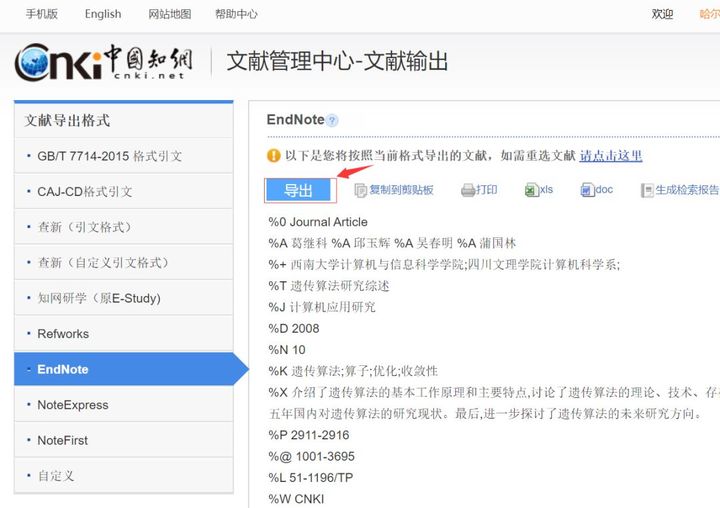Click the blue 导出 export button
720x508 pixels.
click(x=298, y=190)
